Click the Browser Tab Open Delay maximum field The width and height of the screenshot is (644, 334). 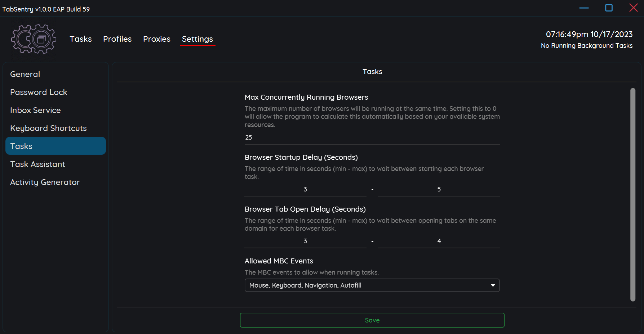pos(439,241)
